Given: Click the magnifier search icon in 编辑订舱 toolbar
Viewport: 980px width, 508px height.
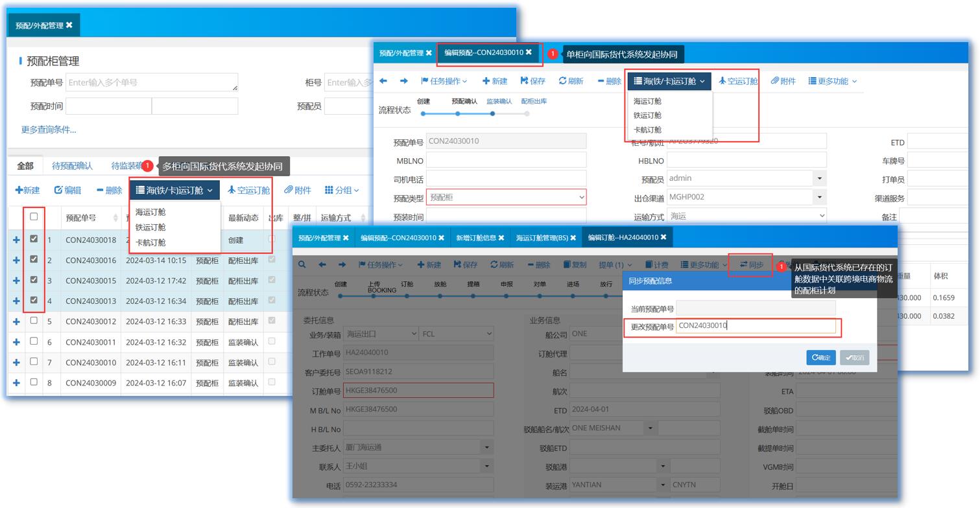Looking at the screenshot, I should click(x=302, y=265).
